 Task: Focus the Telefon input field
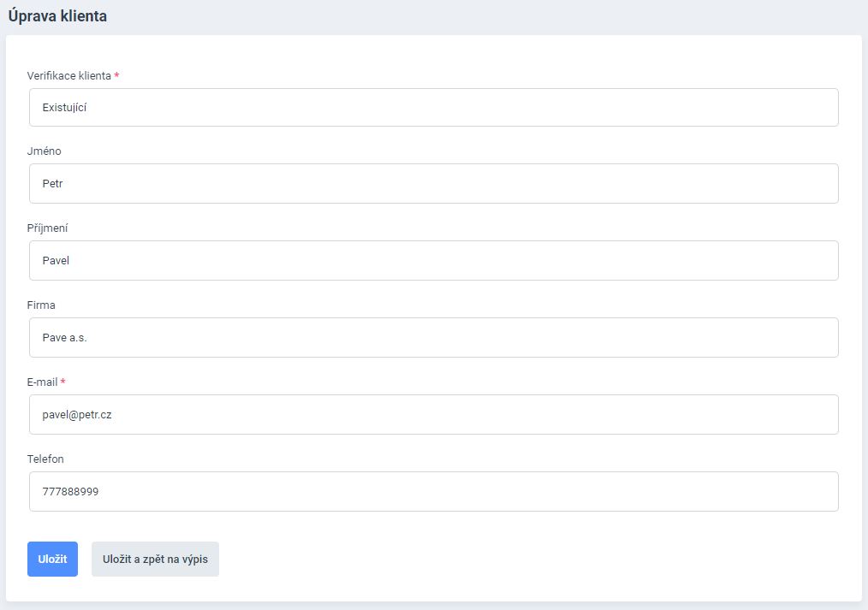pyautogui.click(x=433, y=491)
